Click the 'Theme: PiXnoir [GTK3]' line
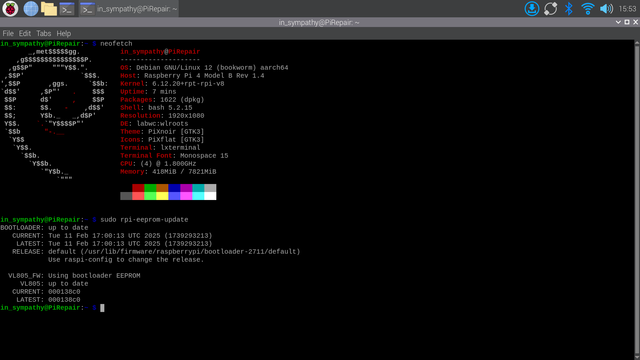Viewport: 640px width, 360px height. coord(162,132)
